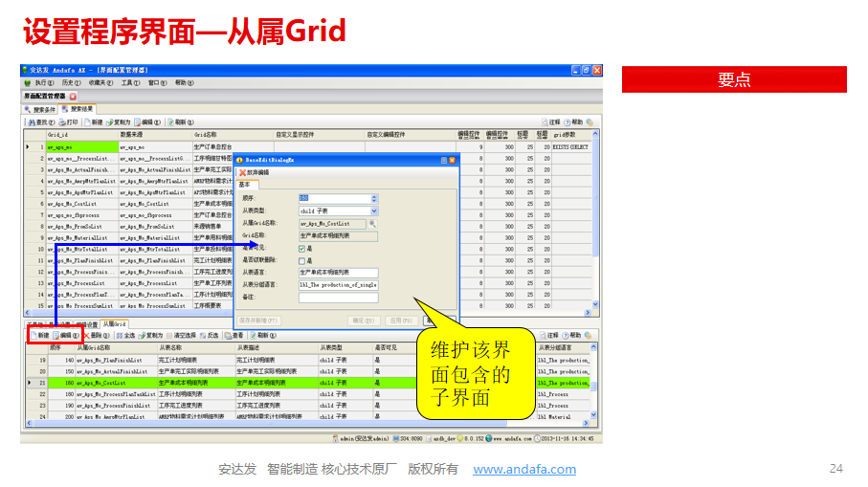This screenshot has height=487, width=868.
Task: Click the 顺序 spinner arrows
Action: [374, 198]
